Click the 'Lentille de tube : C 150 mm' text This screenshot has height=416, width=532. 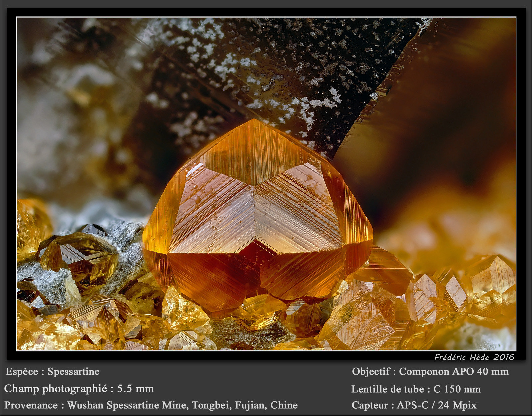[x=416, y=389]
